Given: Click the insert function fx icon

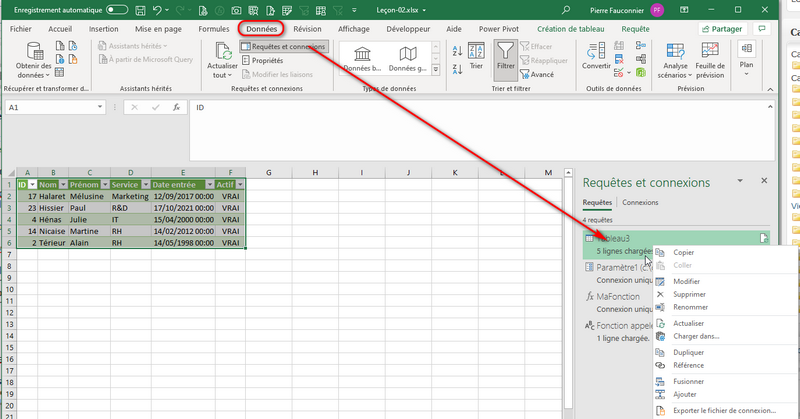Looking at the screenshot, I should 177,107.
